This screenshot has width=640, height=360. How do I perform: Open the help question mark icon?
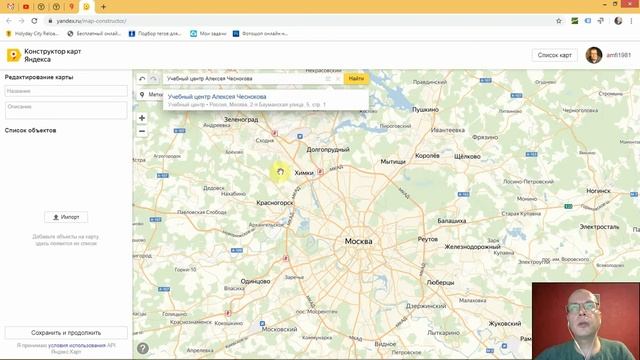[x=142, y=348]
